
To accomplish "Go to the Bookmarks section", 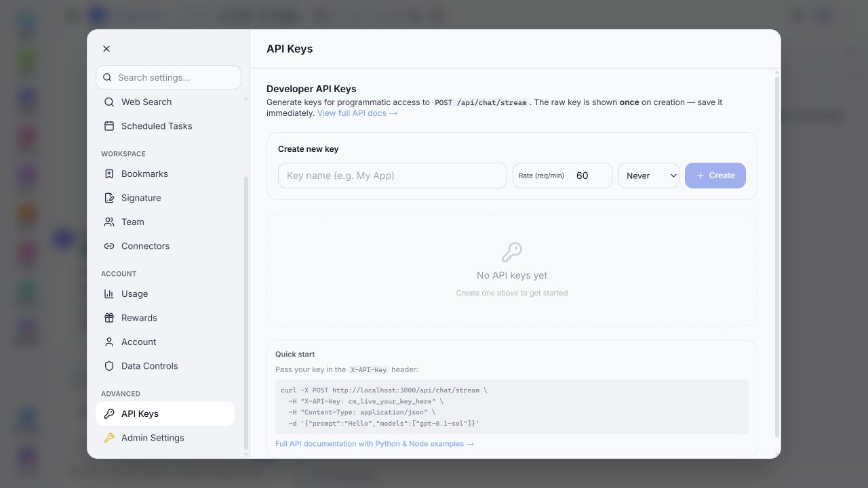I will coord(165,174).
